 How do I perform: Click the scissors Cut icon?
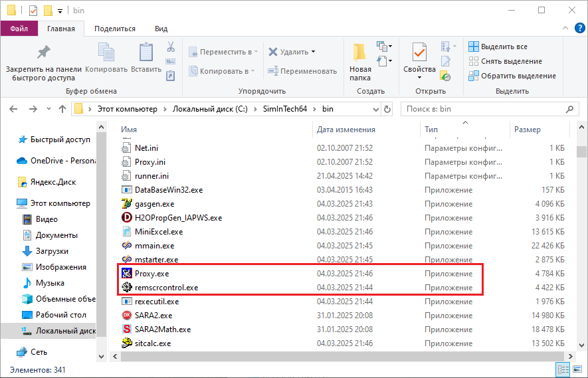point(170,47)
